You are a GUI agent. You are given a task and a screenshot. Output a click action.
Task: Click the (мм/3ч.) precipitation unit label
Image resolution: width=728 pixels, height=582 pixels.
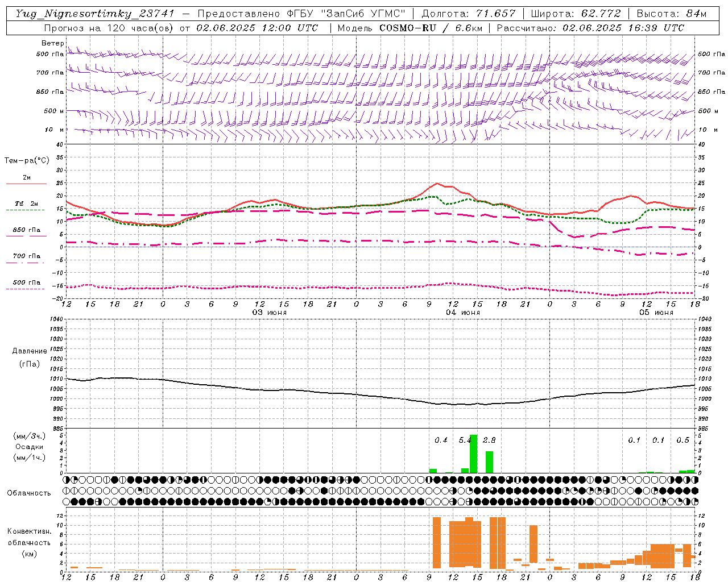(29, 436)
